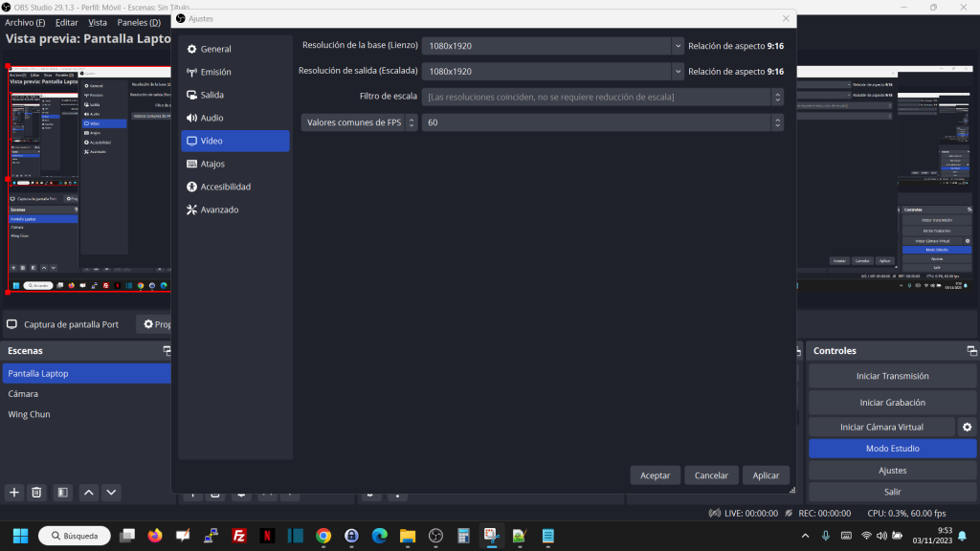Open the Editar menu

click(x=66, y=23)
